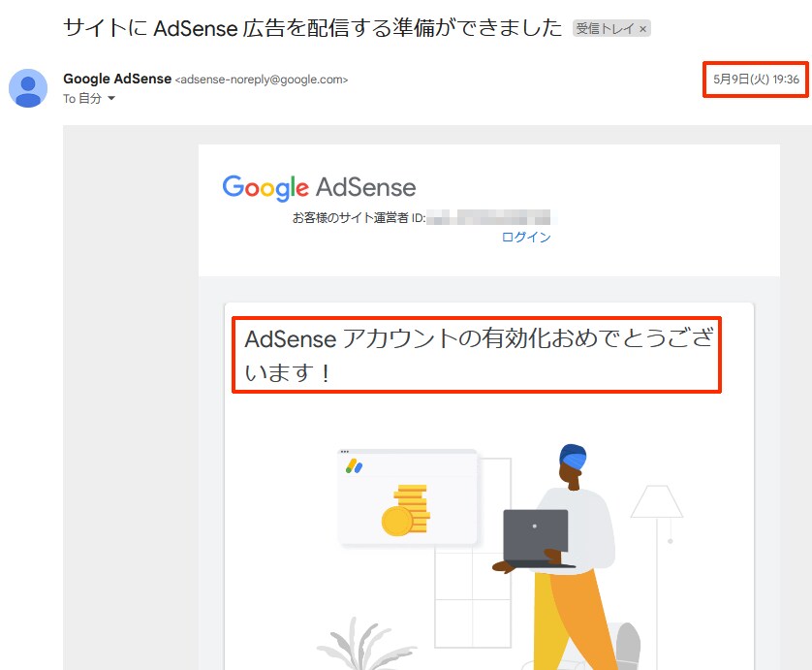Click the coin stack illustration image
812x670 pixels.
(x=406, y=510)
